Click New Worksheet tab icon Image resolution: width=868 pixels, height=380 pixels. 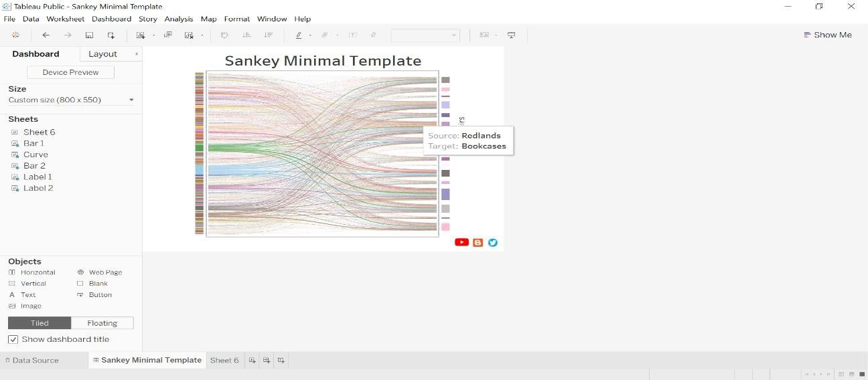click(x=252, y=360)
